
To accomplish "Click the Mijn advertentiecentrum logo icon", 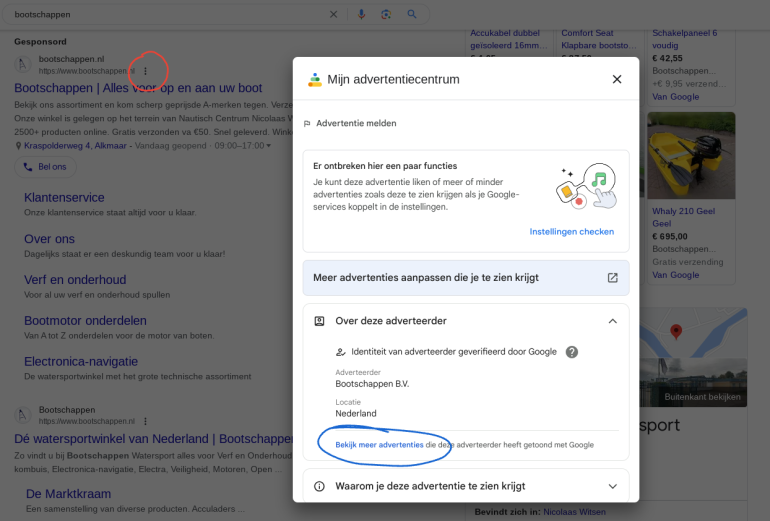I will click(x=315, y=80).
